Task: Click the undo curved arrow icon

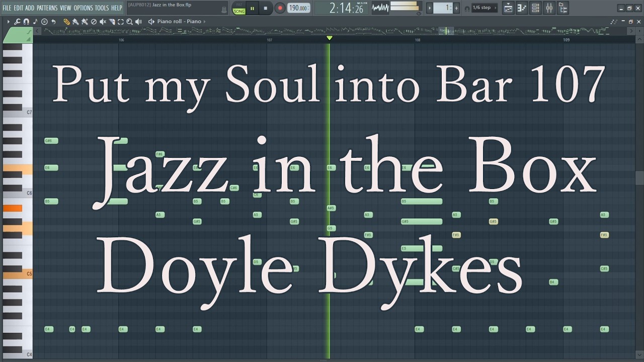Action: point(53,22)
